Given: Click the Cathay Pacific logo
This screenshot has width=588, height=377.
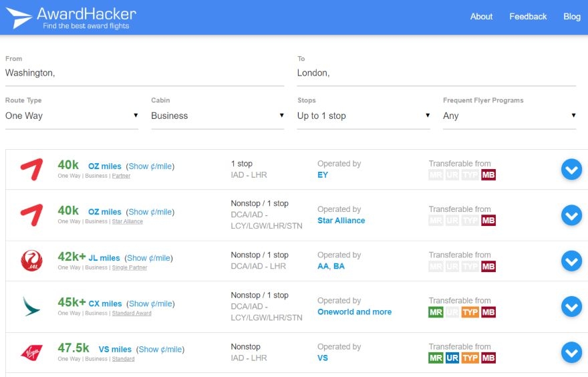Looking at the screenshot, I should click(x=31, y=307).
